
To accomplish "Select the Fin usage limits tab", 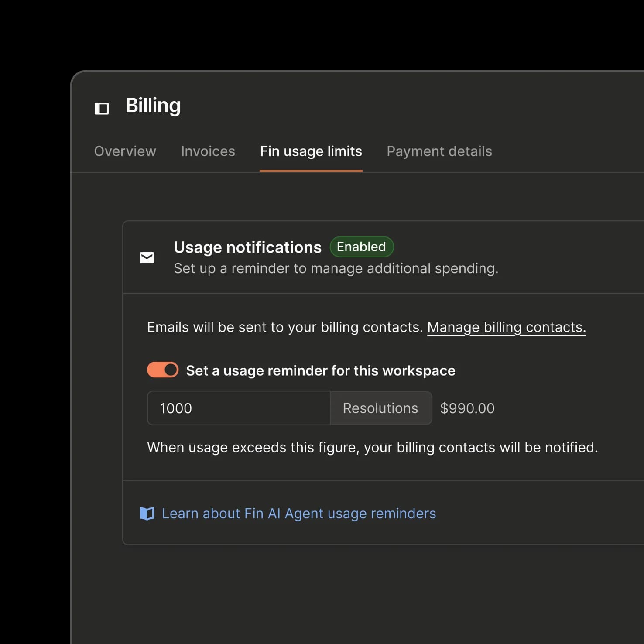I will pyautogui.click(x=311, y=151).
